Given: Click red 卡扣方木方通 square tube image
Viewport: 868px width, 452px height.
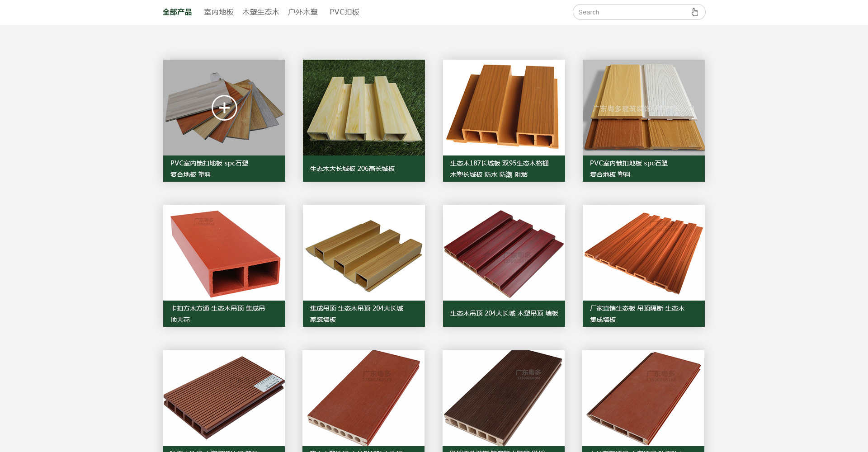Looking at the screenshot, I should [x=224, y=253].
